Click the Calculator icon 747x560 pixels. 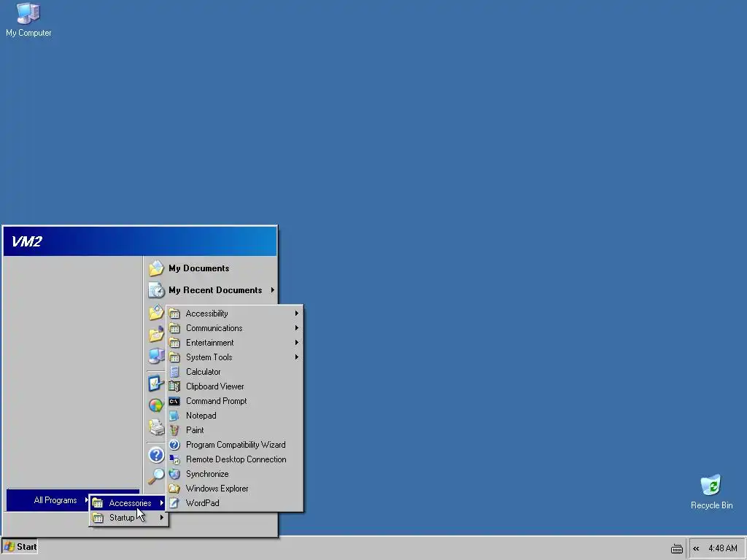pyautogui.click(x=174, y=372)
